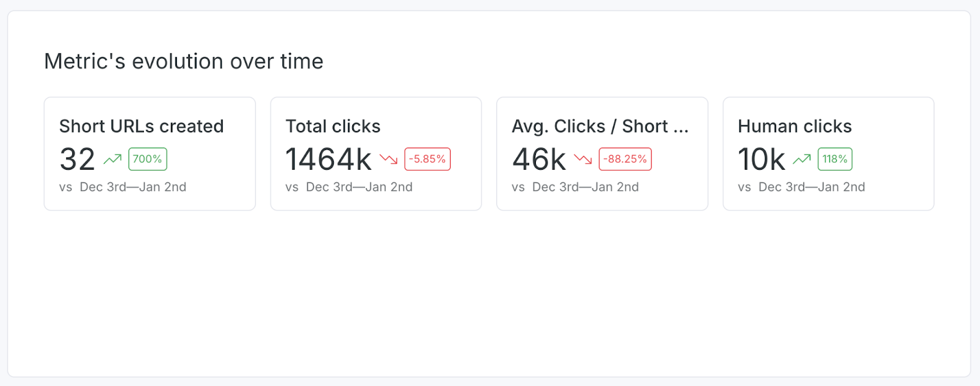980x386 pixels.
Task: Click the green 118% change badge
Action: click(x=835, y=159)
